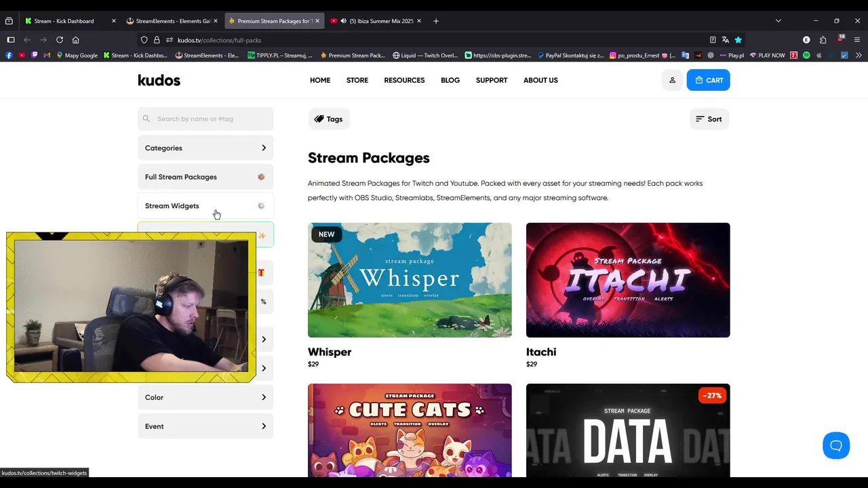868x488 pixels.
Task: Open the extensions puzzle icon
Action: pyautogui.click(x=823, y=40)
